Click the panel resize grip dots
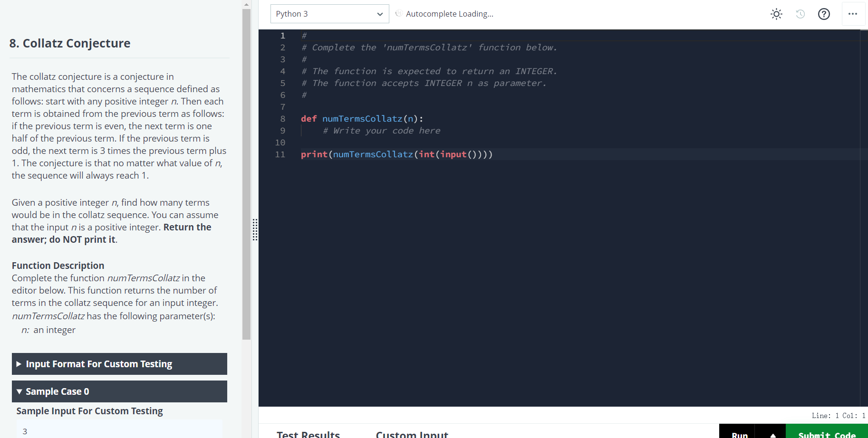 [255, 229]
